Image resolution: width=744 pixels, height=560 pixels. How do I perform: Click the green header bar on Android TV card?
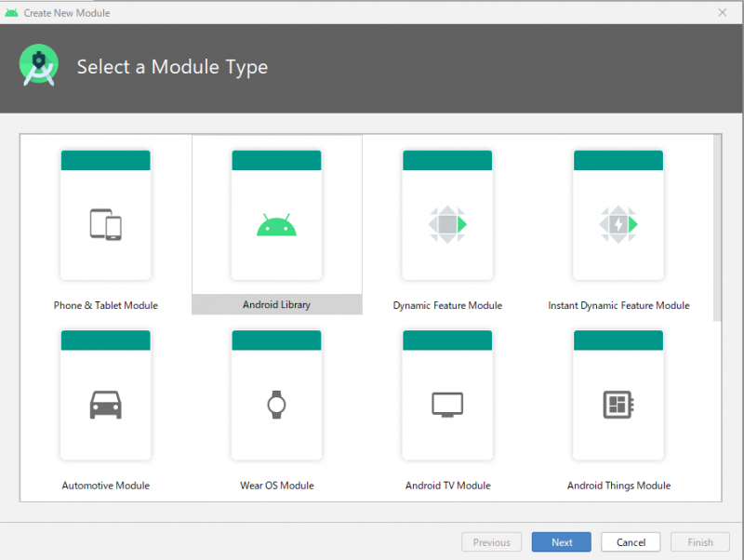coord(447,340)
